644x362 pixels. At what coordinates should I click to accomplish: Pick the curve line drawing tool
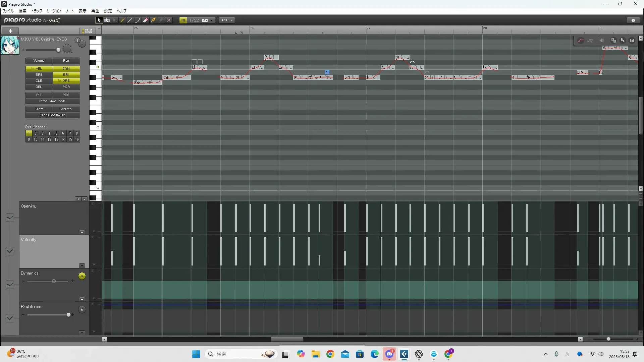(138, 20)
